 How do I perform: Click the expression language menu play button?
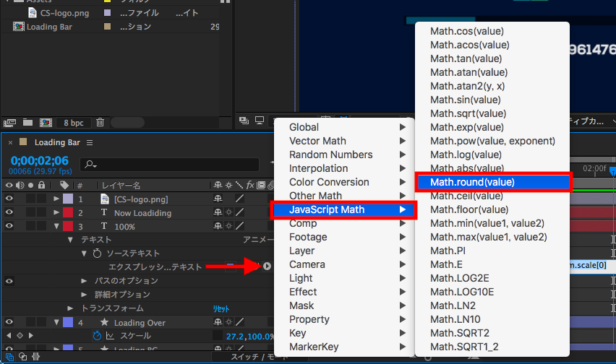click(267, 267)
